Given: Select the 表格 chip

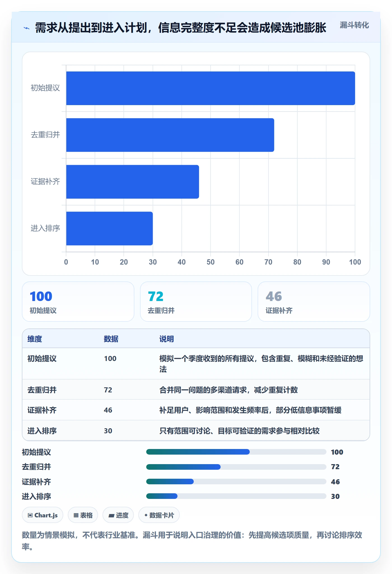Looking at the screenshot, I should (x=83, y=515).
